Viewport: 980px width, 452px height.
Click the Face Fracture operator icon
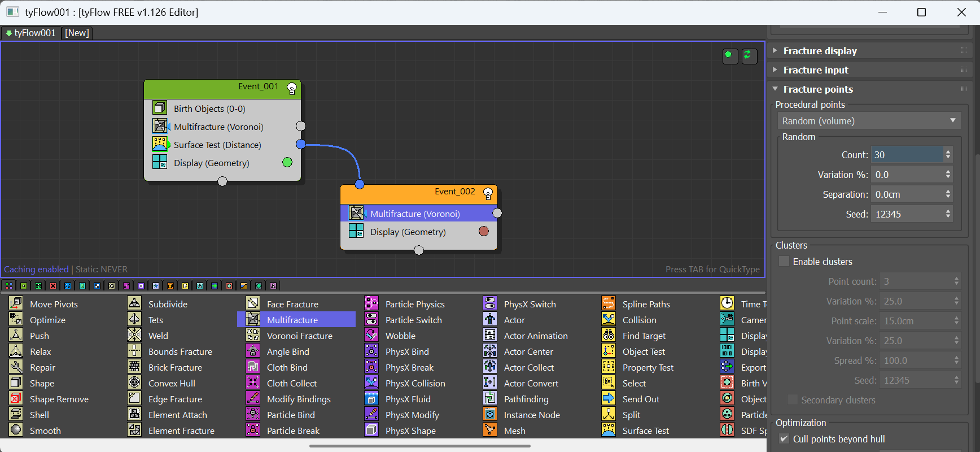coord(253,304)
